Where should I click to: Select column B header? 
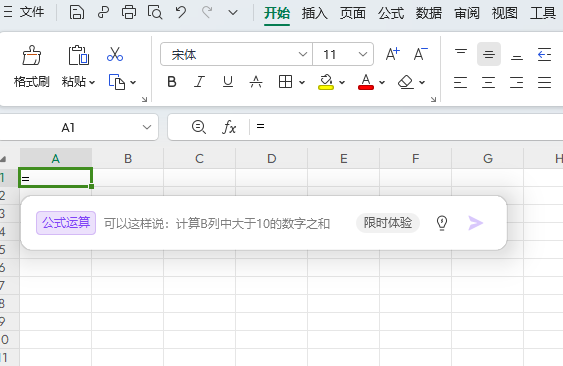pos(128,158)
